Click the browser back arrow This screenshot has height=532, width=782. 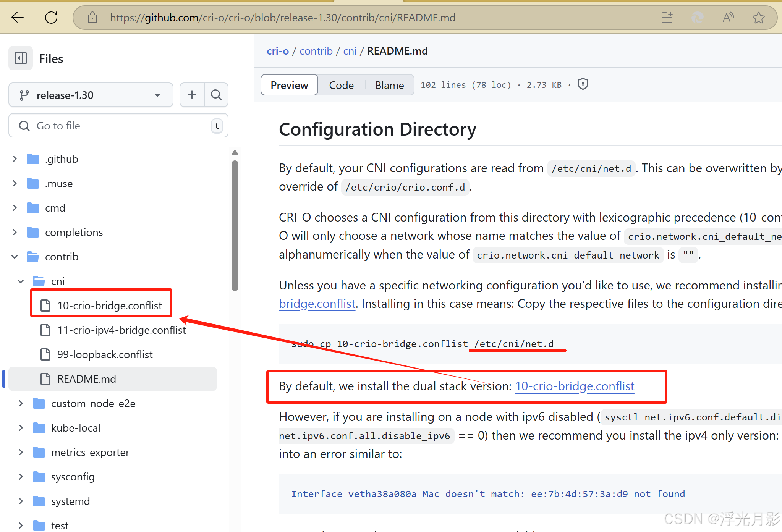(18, 18)
